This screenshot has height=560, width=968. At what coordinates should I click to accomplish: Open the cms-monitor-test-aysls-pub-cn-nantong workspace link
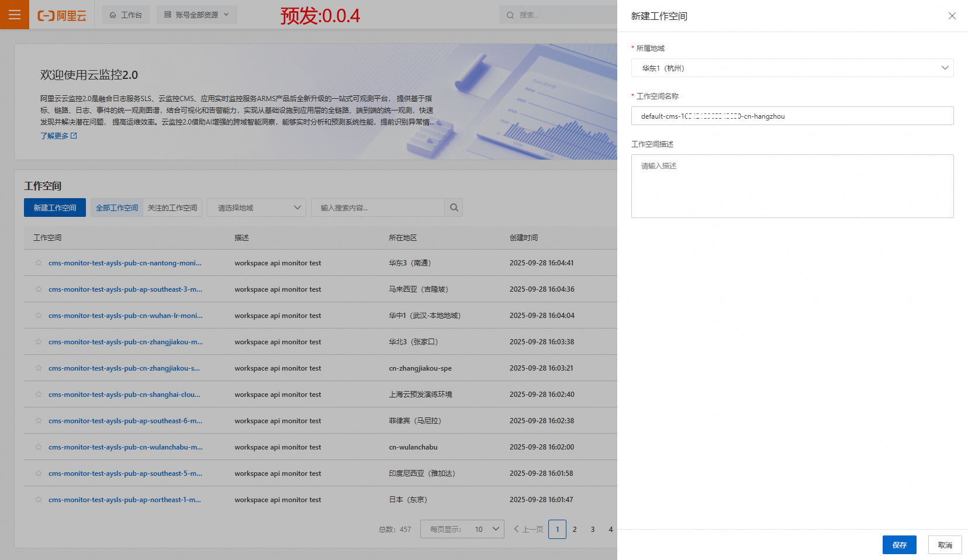pyautogui.click(x=125, y=263)
